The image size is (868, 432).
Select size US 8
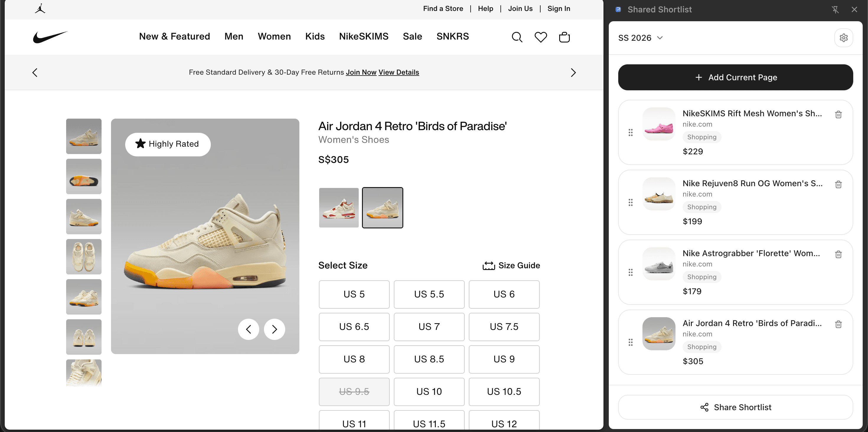(x=354, y=359)
